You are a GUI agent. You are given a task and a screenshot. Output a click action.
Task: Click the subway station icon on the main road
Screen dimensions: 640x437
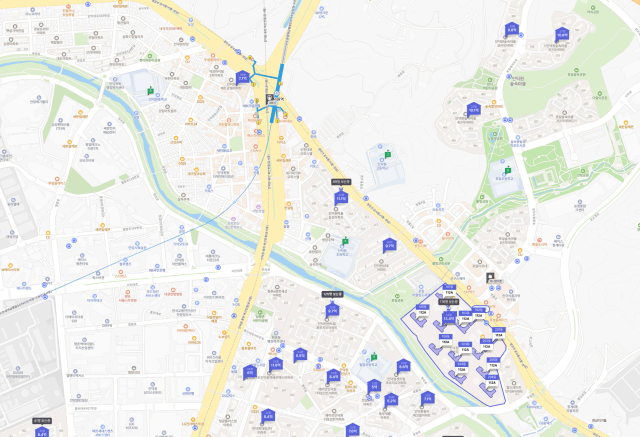[271, 98]
